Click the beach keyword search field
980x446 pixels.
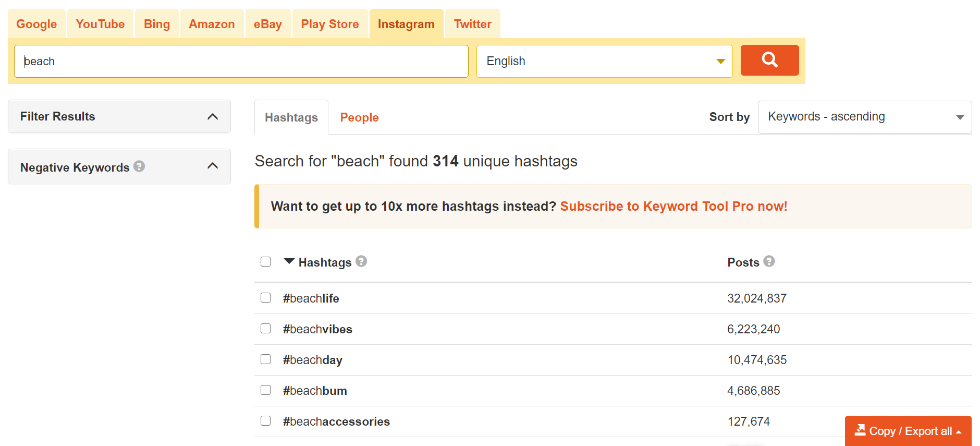point(241,62)
